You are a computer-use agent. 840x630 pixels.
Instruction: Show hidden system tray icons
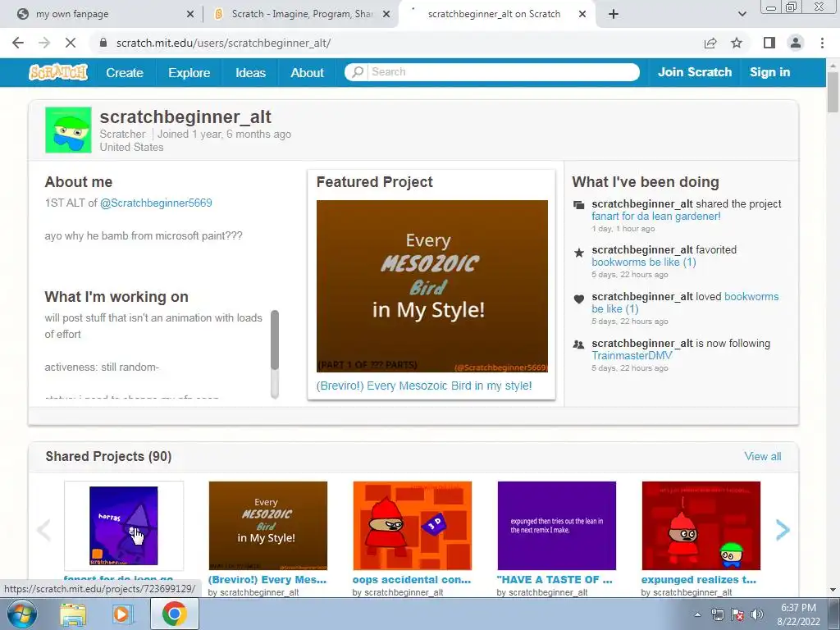click(x=697, y=614)
